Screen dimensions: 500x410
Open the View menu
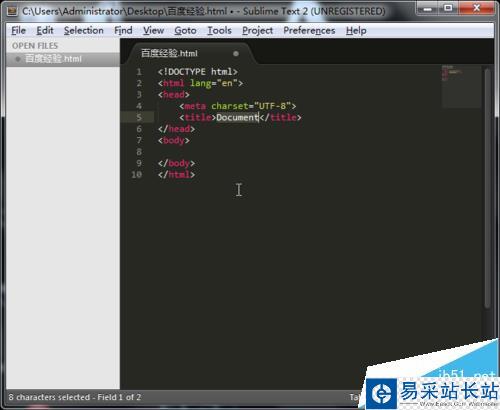tap(153, 30)
